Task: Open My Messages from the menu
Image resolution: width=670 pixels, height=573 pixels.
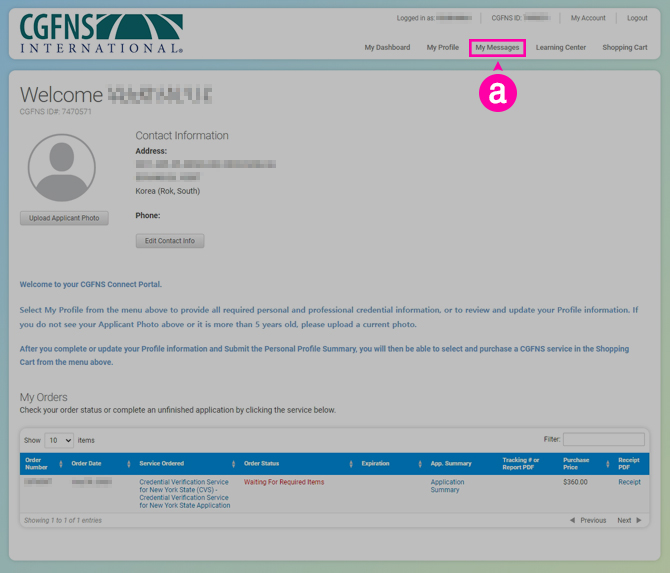Action: coord(497,47)
